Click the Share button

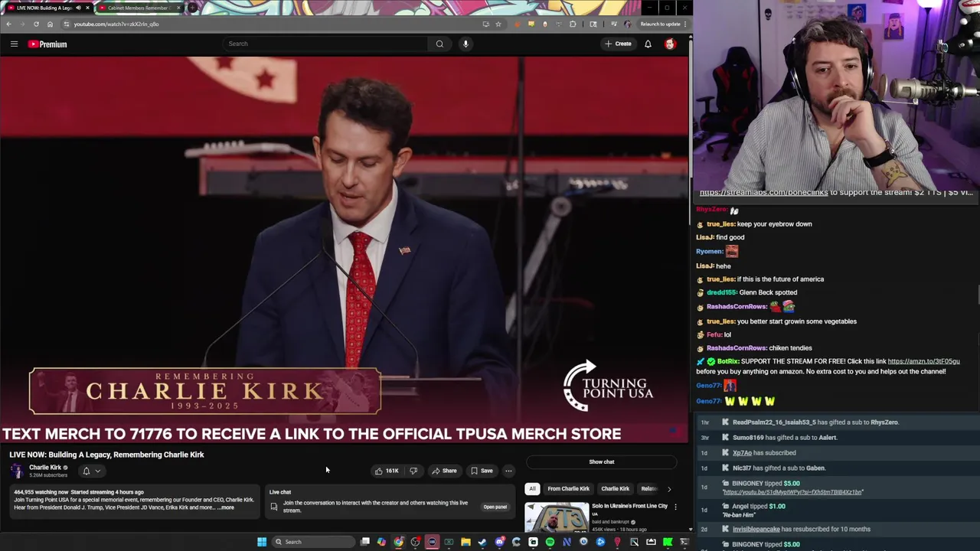444,471
